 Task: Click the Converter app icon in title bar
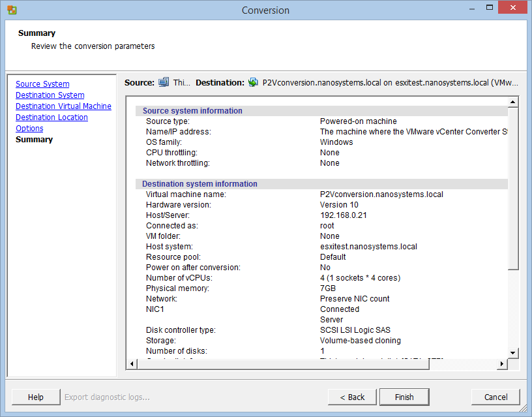[12, 10]
